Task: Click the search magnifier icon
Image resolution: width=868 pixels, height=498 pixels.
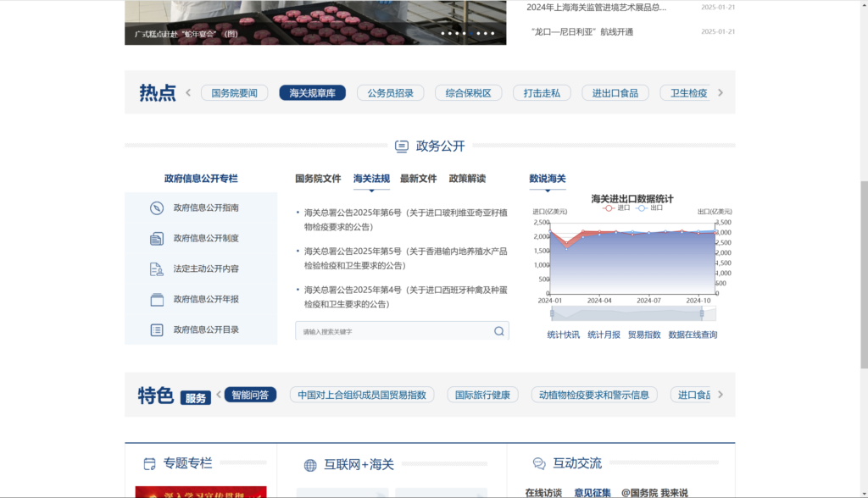Action: tap(498, 331)
